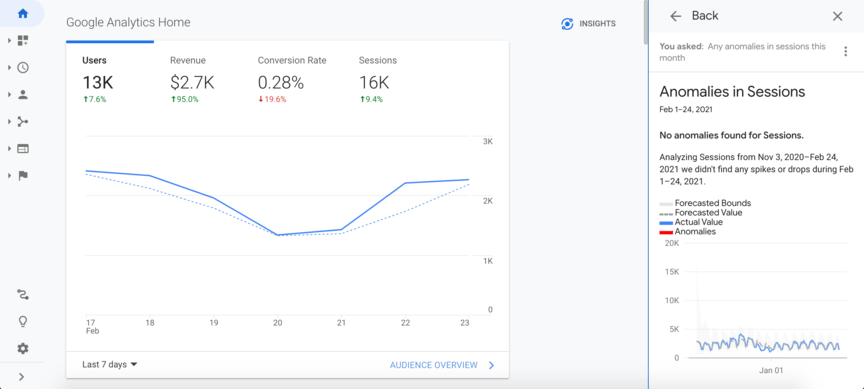Click the Back text in panel

(x=705, y=16)
